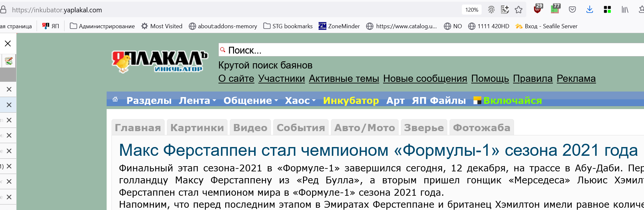The image size is (644, 210).
Task: Click the Крутой поиск баянов text
Action: point(265,65)
